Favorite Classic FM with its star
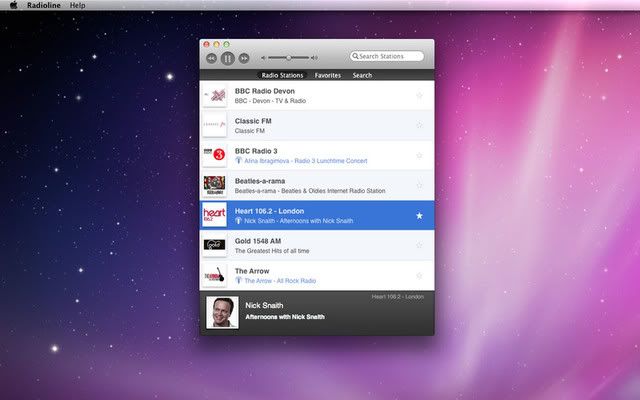 419,125
